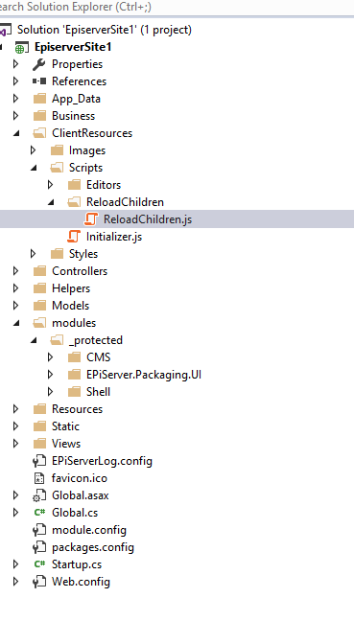Click the Shell folder icon

pyautogui.click(x=74, y=392)
